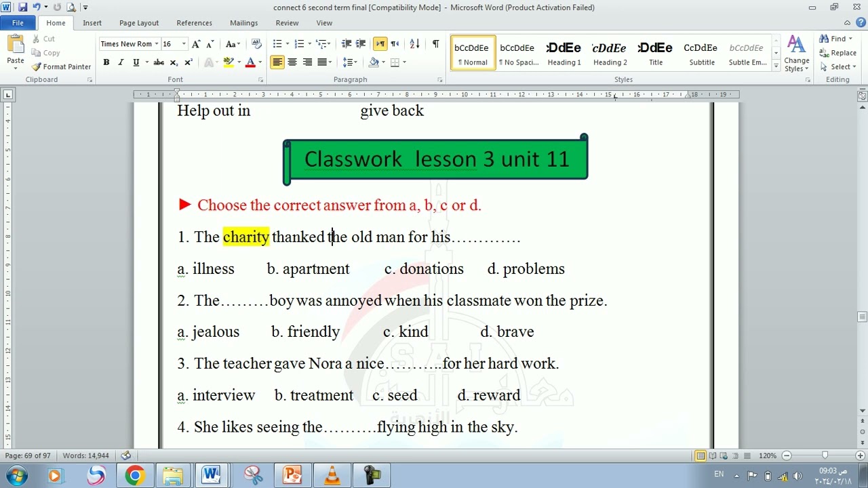
Task: Open the Change Case dropdown
Action: [x=233, y=44]
